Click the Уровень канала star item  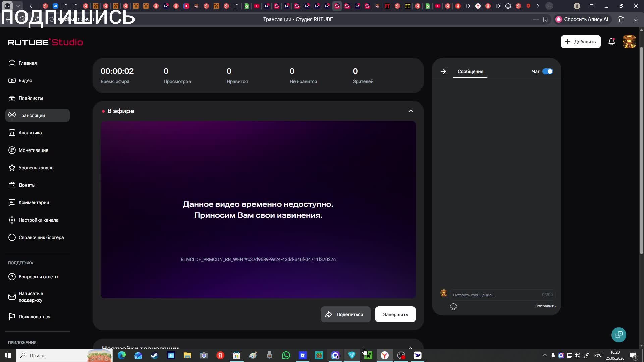(31, 168)
